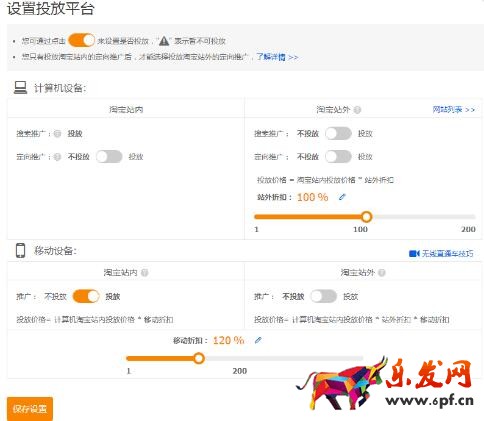Click the computer 淘宝站外 column header
This screenshot has width=484, height=421.
[x=333, y=109]
